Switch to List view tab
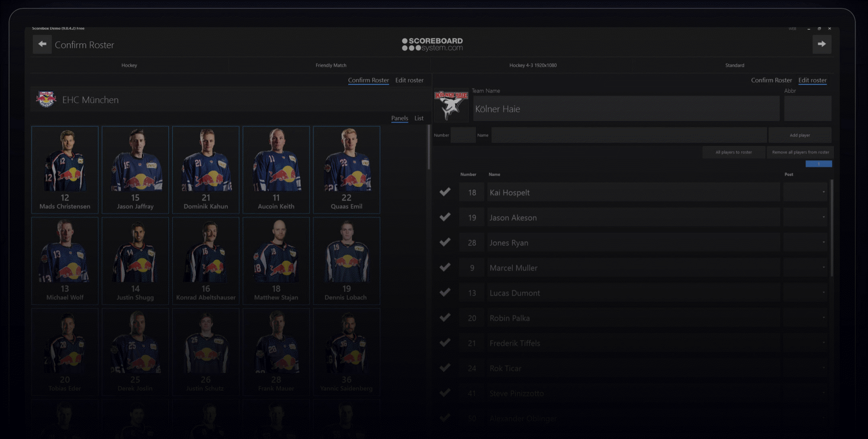The image size is (868, 439). [x=419, y=118]
